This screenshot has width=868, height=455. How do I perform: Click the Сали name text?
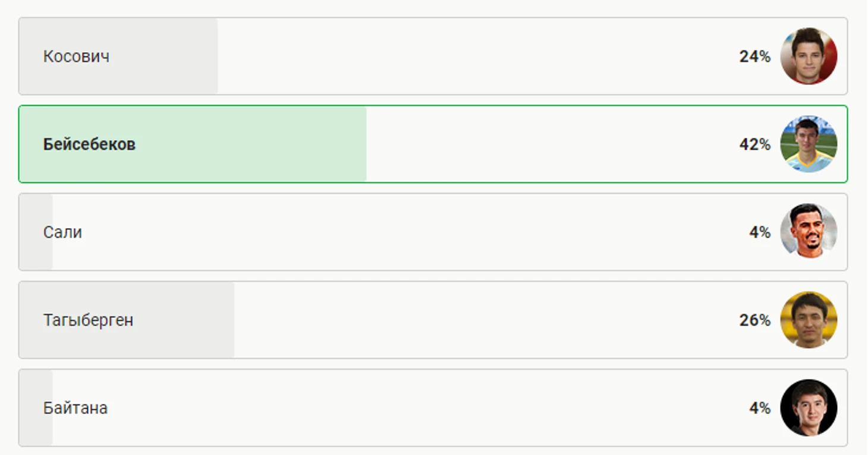[62, 232]
